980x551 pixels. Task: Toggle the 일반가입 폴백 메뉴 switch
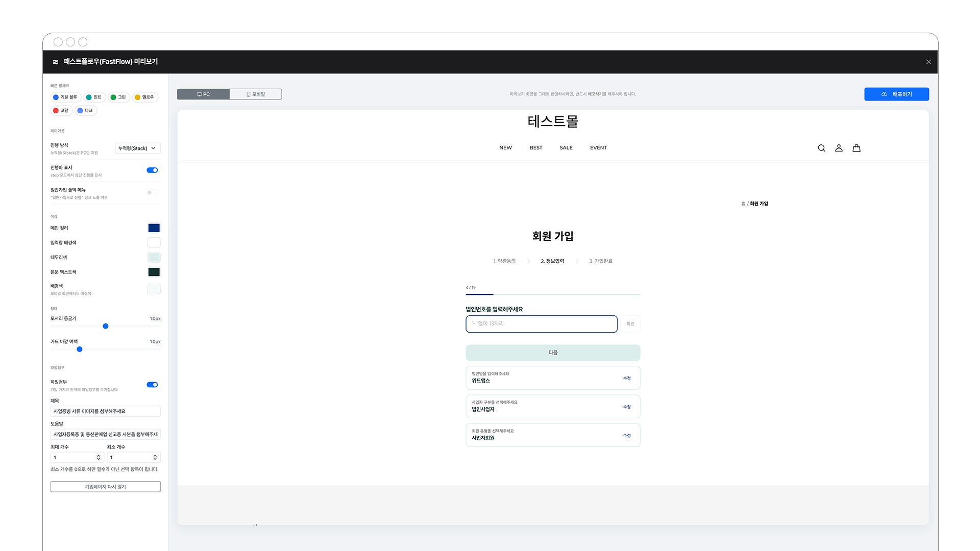tap(152, 193)
